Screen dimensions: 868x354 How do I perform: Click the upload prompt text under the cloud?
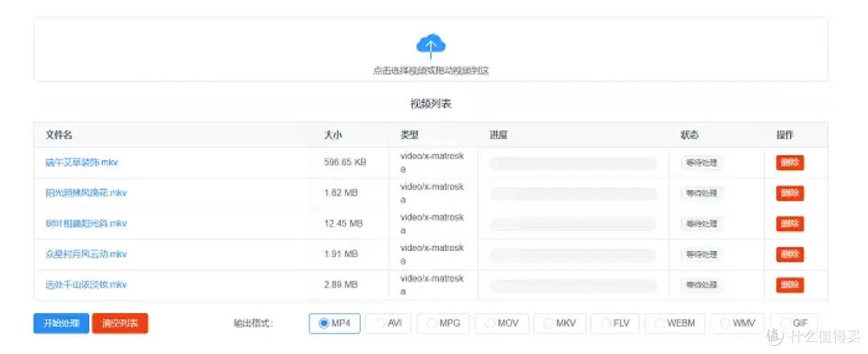(x=432, y=71)
